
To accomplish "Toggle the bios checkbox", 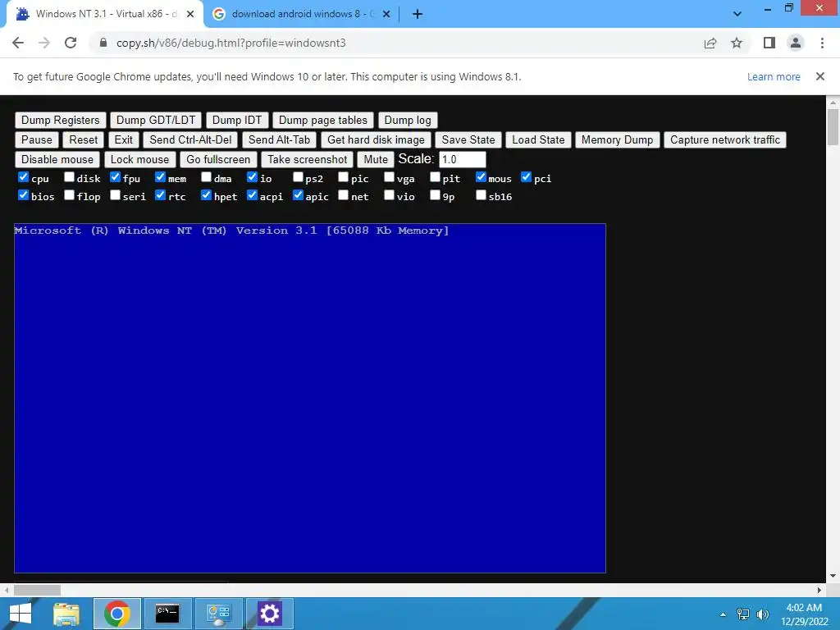I will tap(23, 195).
